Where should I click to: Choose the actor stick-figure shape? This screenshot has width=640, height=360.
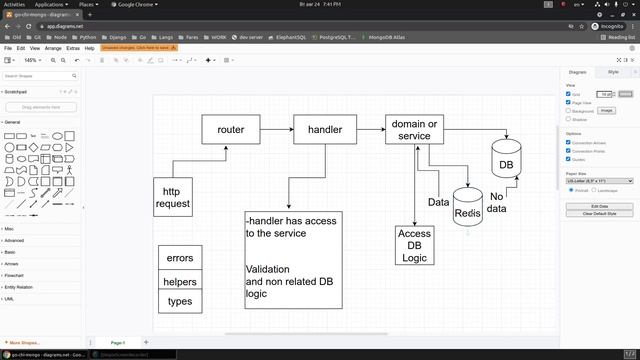pos(69,170)
